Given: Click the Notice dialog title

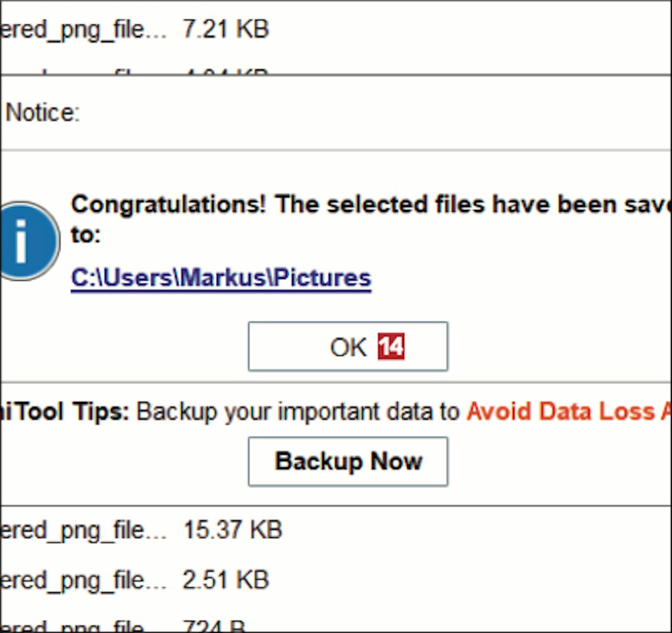Looking at the screenshot, I should tap(43, 112).
